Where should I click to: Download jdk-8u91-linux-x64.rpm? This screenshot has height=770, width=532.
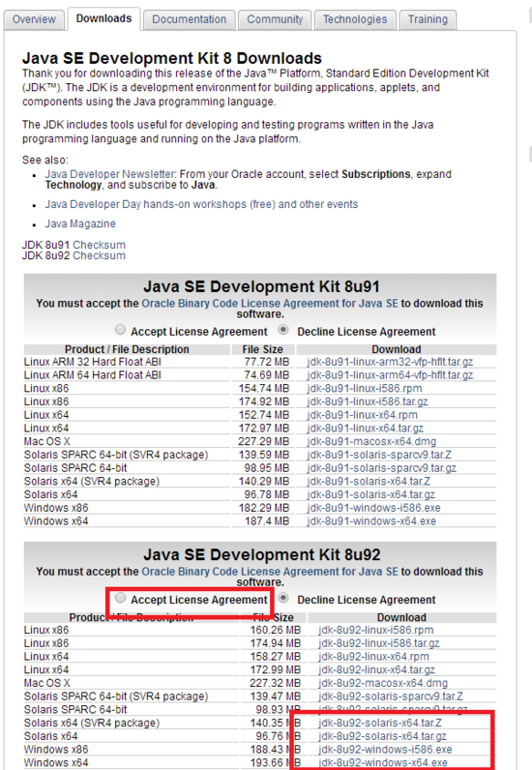[x=363, y=415]
